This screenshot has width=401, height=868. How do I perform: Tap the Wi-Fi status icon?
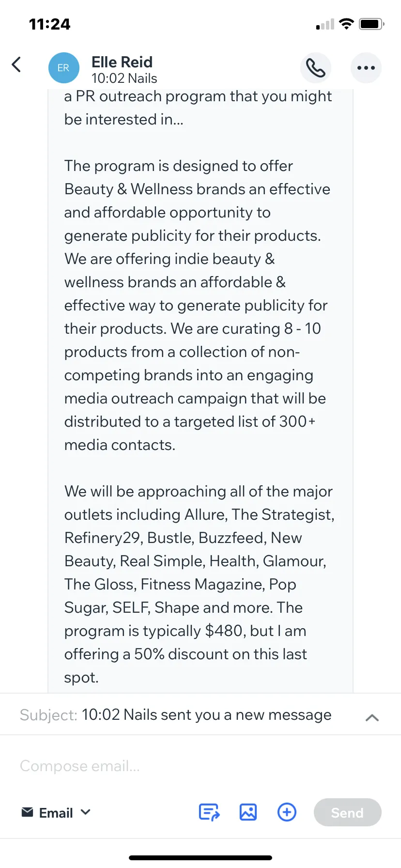click(x=347, y=24)
